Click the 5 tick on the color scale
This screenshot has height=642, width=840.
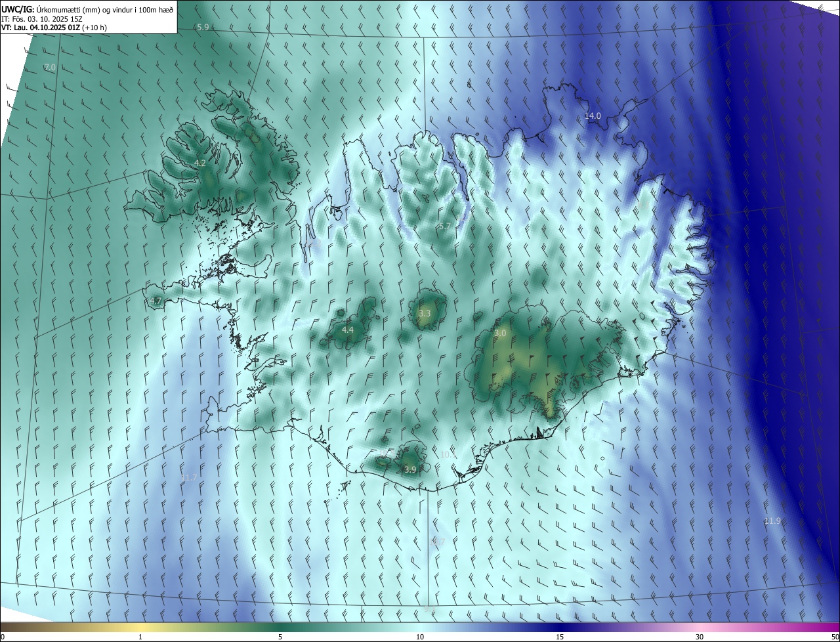280,637
